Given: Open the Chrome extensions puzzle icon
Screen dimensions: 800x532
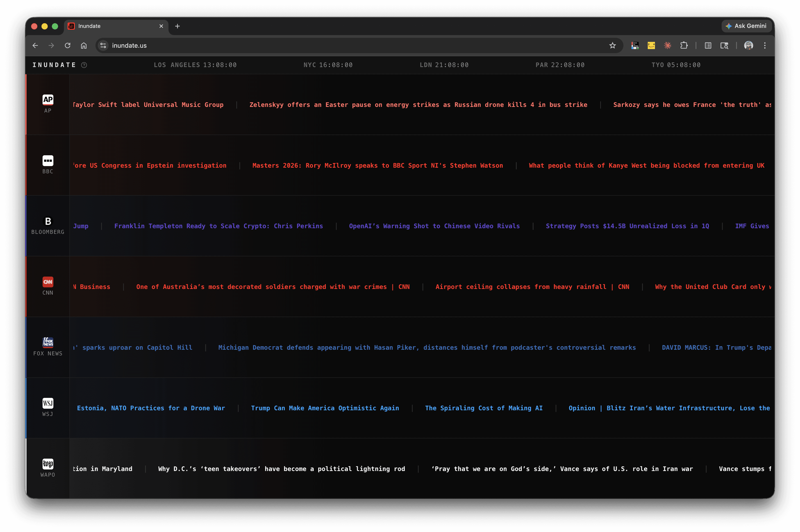Looking at the screenshot, I should (x=684, y=45).
